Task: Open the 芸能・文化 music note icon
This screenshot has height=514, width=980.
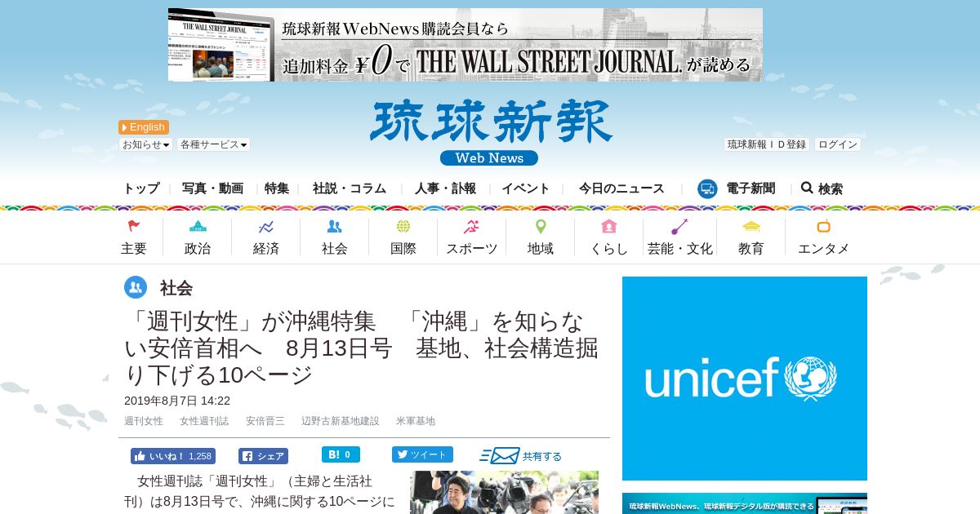Action: pos(679,227)
